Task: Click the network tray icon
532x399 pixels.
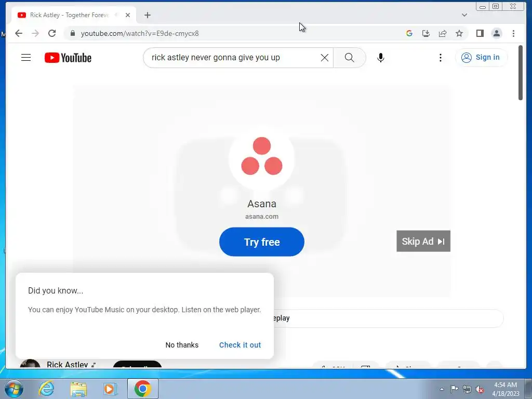Action: coord(467,389)
